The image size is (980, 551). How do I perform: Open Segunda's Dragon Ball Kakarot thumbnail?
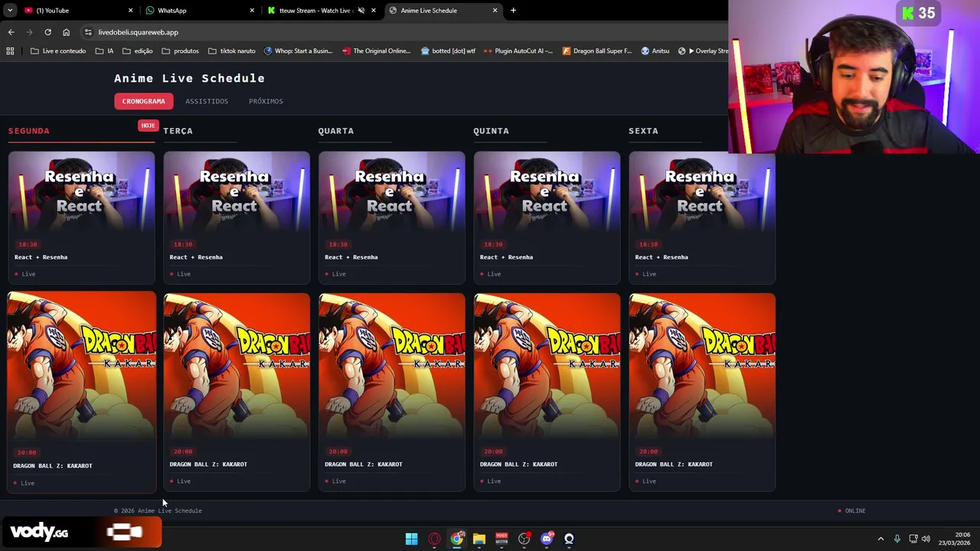[x=82, y=366]
